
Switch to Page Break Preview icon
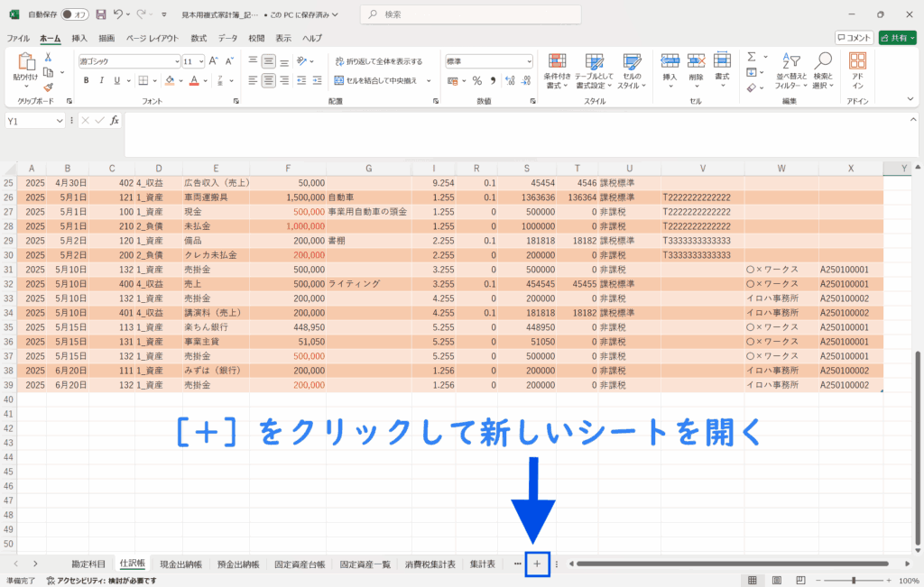point(800,581)
